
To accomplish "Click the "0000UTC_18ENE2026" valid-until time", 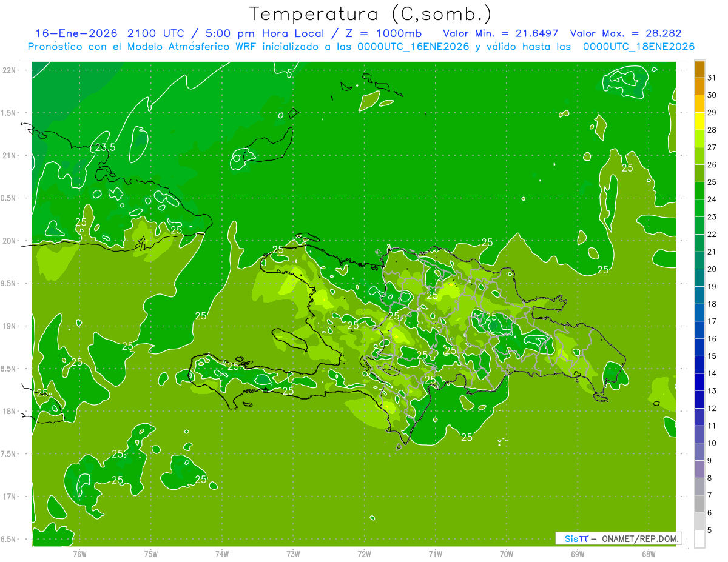I will pyautogui.click(x=639, y=47).
